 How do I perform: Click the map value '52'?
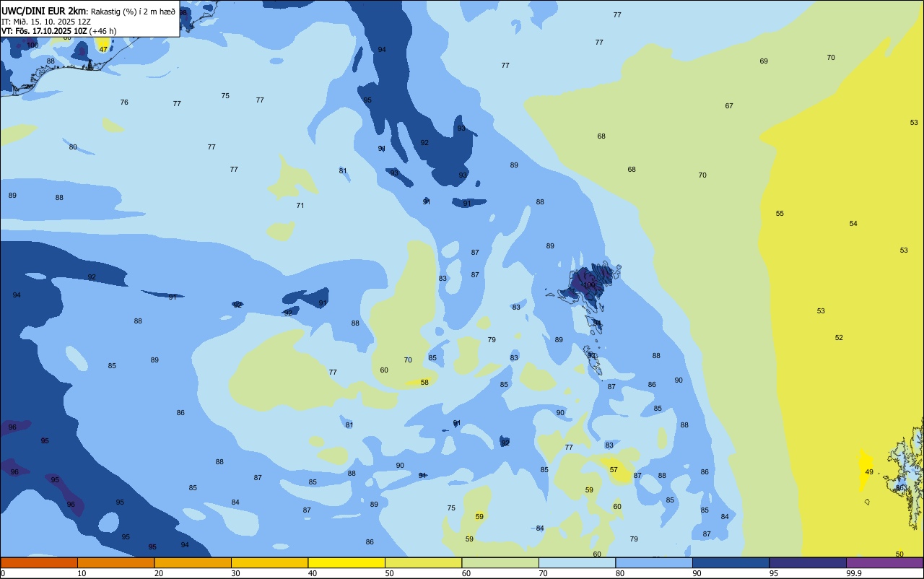tap(839, 338)
